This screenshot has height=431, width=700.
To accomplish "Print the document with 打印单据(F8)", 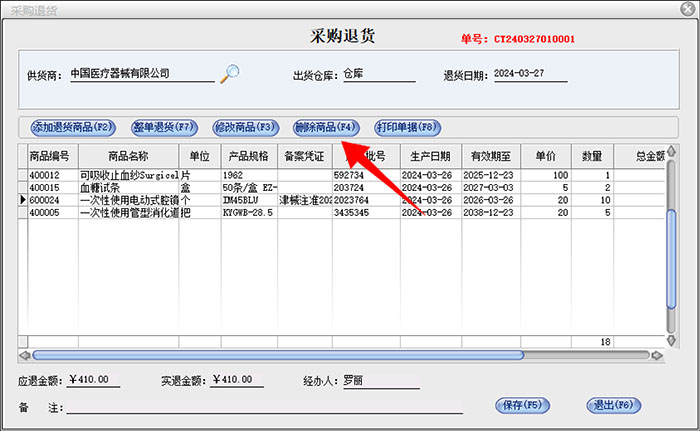I will pyautogui.click(x=407, y=128).
